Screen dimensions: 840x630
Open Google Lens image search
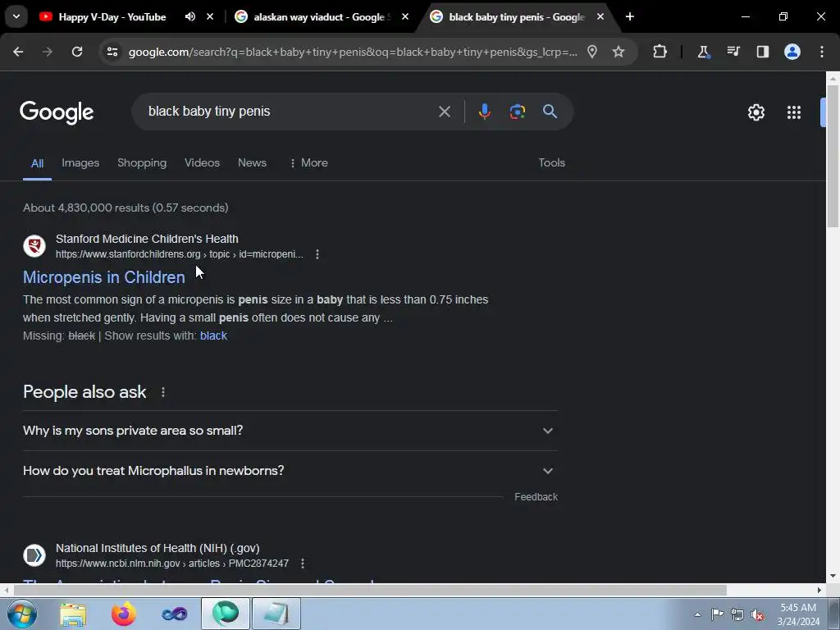tap(518, 112)
